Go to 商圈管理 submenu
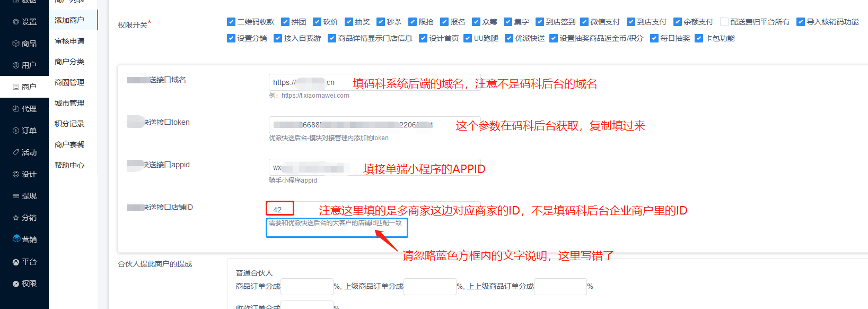The image size is (868, 309). point(69,82)
